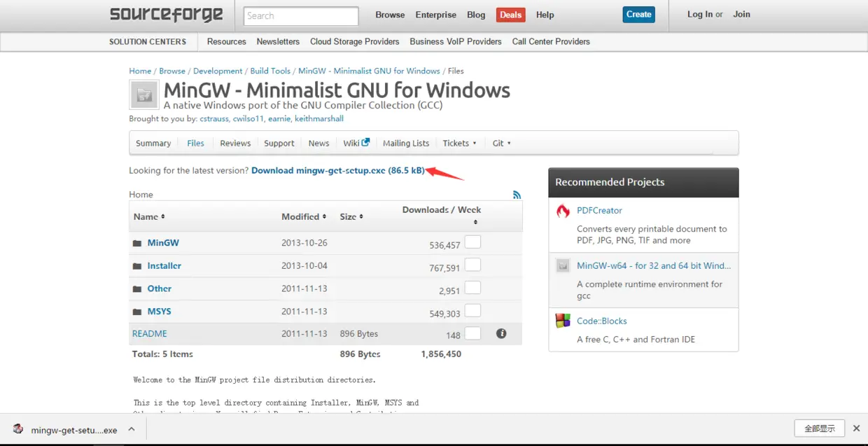Open Business VoIP Providers link
The height and width of the screenshot is (446, 868).
[x=456, y=41]
